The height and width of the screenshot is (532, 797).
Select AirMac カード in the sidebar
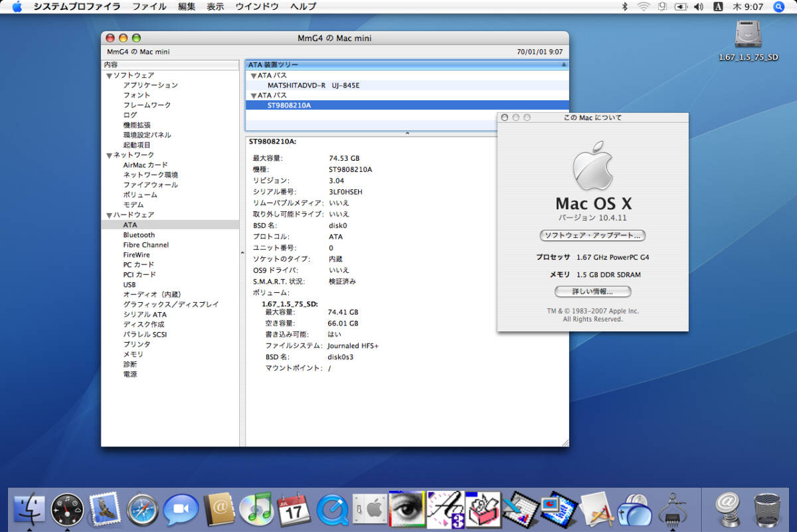click(x=145, y=165)
